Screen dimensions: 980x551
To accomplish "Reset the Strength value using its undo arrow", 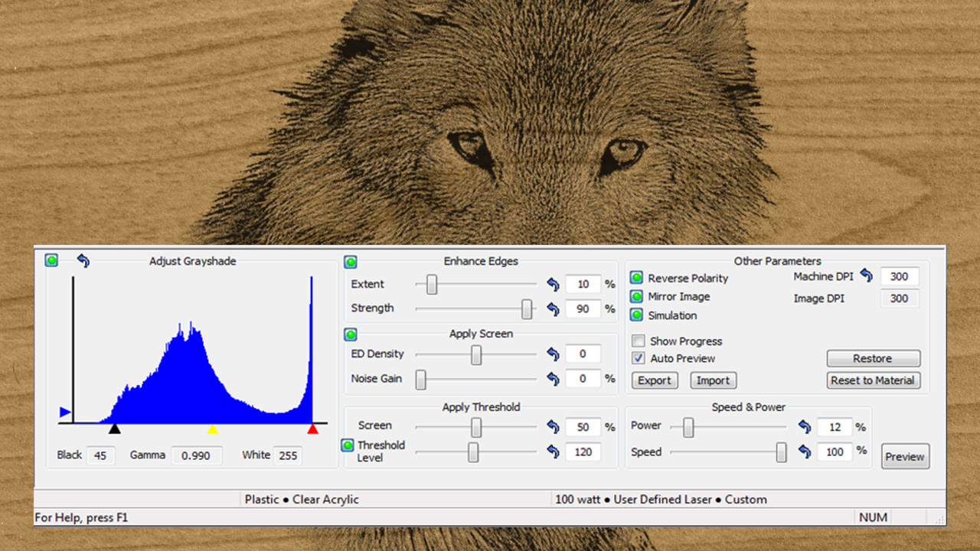I will click(553, 309).
